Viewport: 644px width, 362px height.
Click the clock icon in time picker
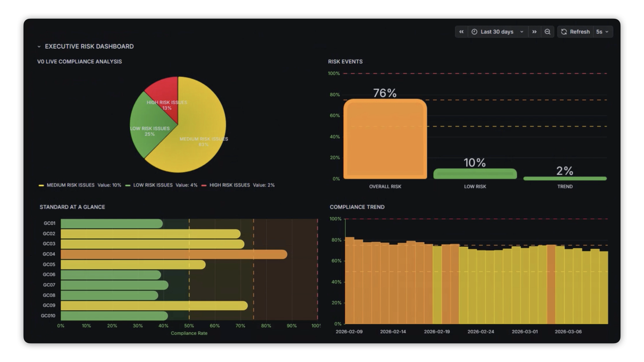tap(474, 32)
